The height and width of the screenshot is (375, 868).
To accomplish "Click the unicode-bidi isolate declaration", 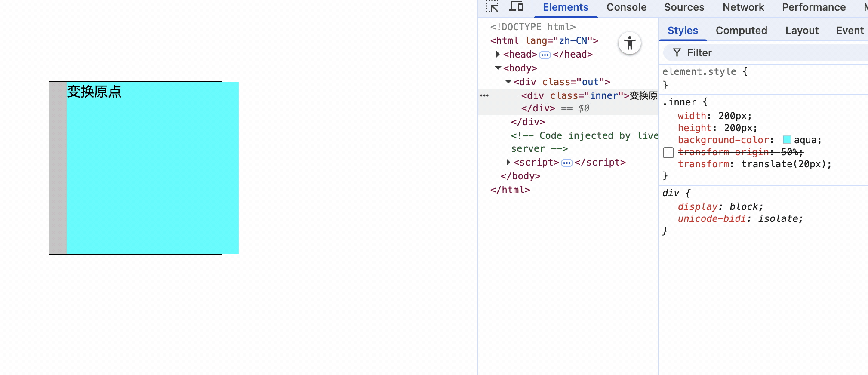I will pos(740,218).
